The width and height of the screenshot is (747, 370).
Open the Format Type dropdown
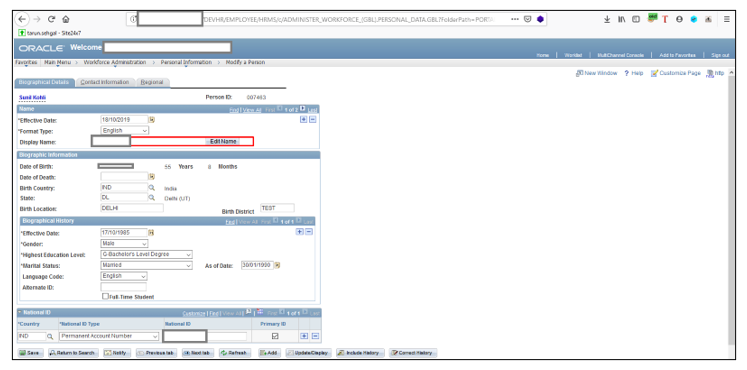pos(125,130)
